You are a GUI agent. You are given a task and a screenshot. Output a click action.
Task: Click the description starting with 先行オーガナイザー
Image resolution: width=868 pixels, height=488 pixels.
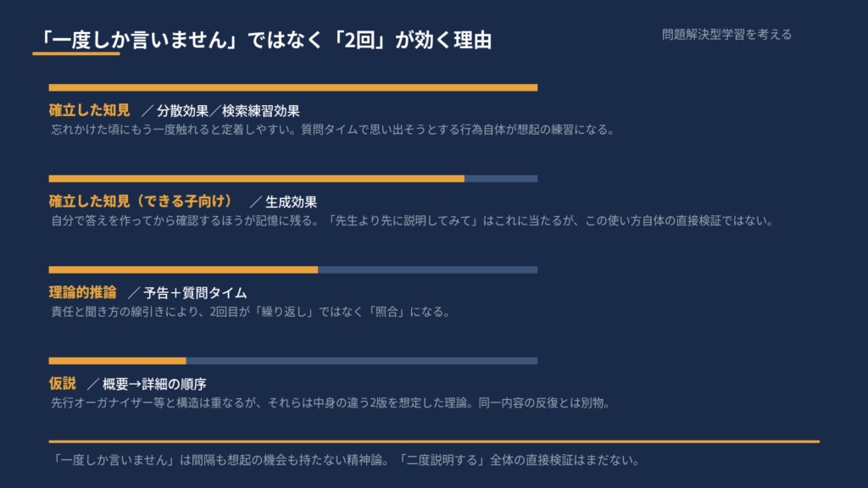point(331,402)
